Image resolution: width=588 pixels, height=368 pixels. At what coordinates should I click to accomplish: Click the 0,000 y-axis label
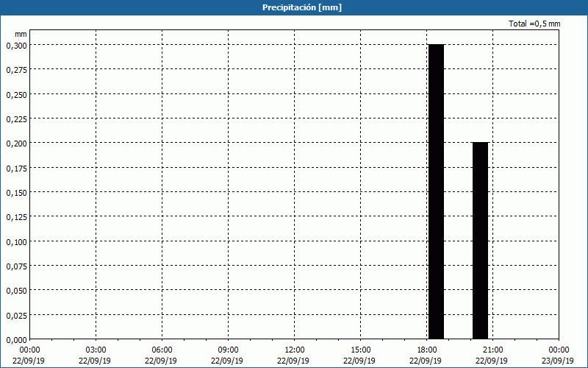coord(16,340)
